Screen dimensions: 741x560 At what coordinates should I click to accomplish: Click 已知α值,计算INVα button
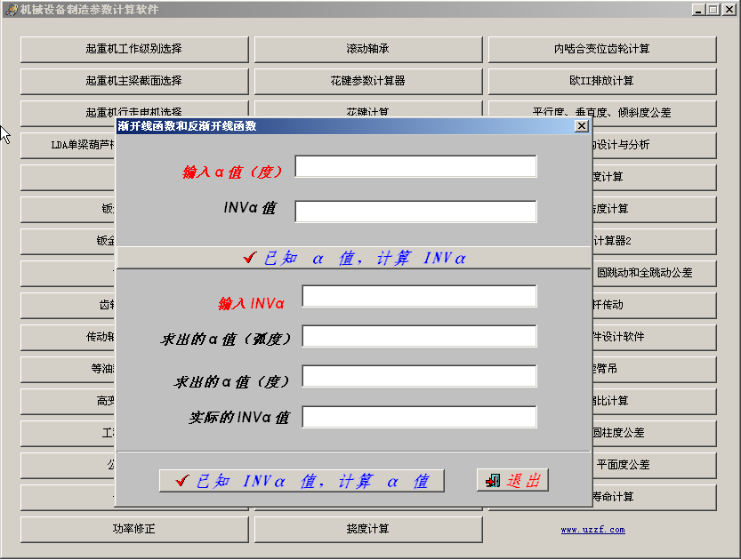pyautogui.click(x=354, y=258)
